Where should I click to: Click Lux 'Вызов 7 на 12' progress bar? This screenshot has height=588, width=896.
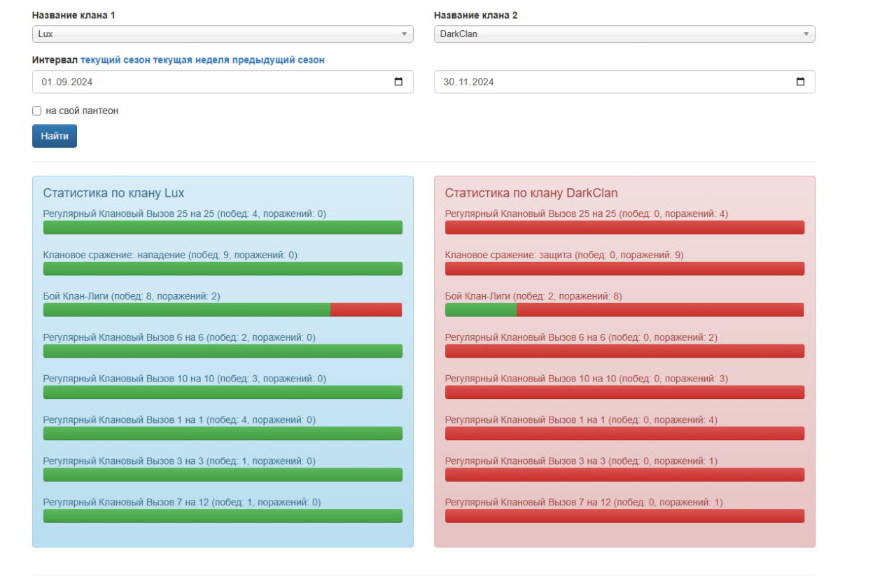pyautogui.click(x=223, y=516)
